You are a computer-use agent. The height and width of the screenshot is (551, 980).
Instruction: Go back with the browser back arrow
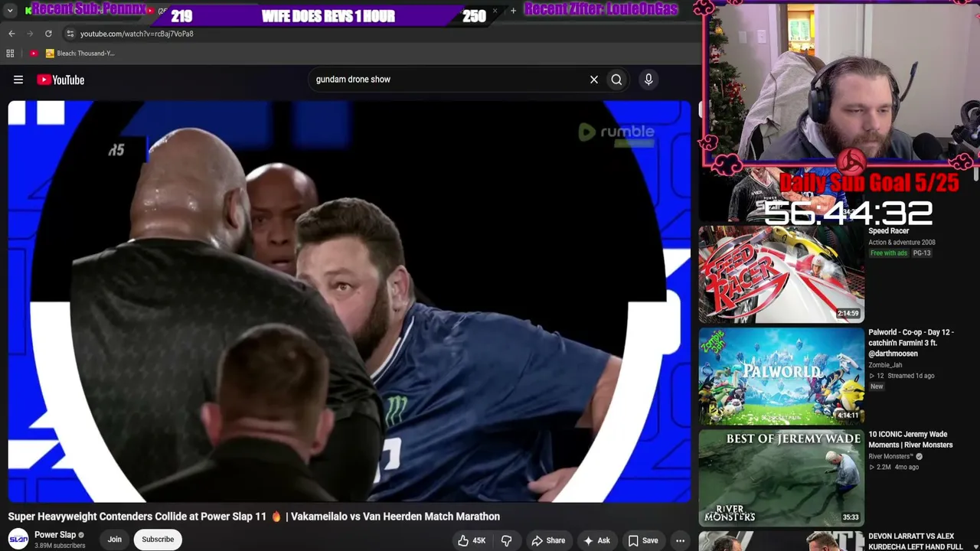coord(11,34)
